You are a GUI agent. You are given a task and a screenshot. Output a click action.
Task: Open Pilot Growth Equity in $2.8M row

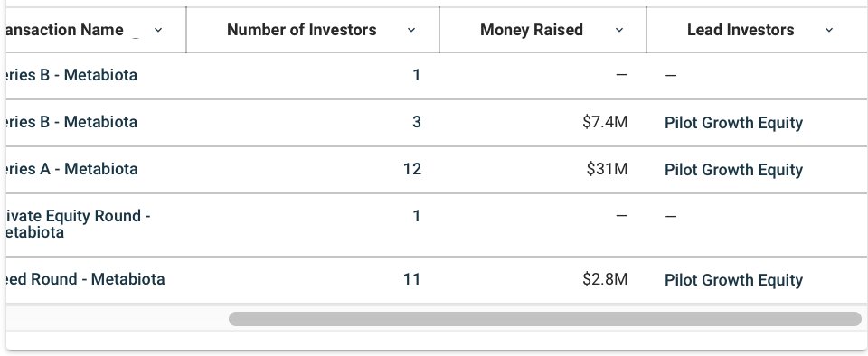733,280
